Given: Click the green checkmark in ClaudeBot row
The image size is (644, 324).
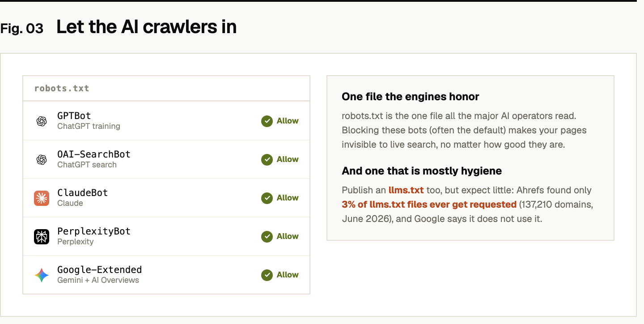Looking at the screenshot, I should [267, 198].
